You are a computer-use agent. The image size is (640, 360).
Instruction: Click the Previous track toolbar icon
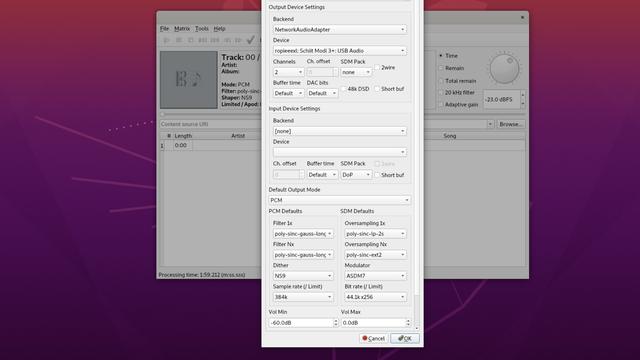[x=202, y=40]
